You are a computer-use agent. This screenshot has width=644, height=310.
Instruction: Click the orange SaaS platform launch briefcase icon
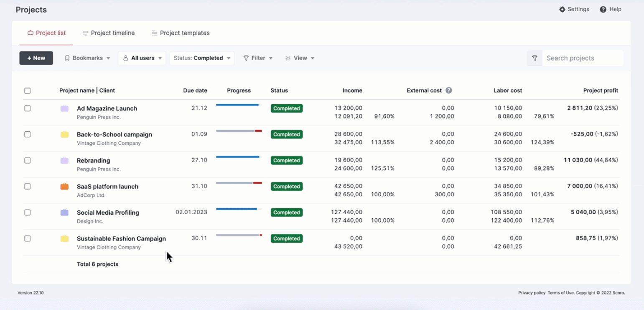pos(64,187)
